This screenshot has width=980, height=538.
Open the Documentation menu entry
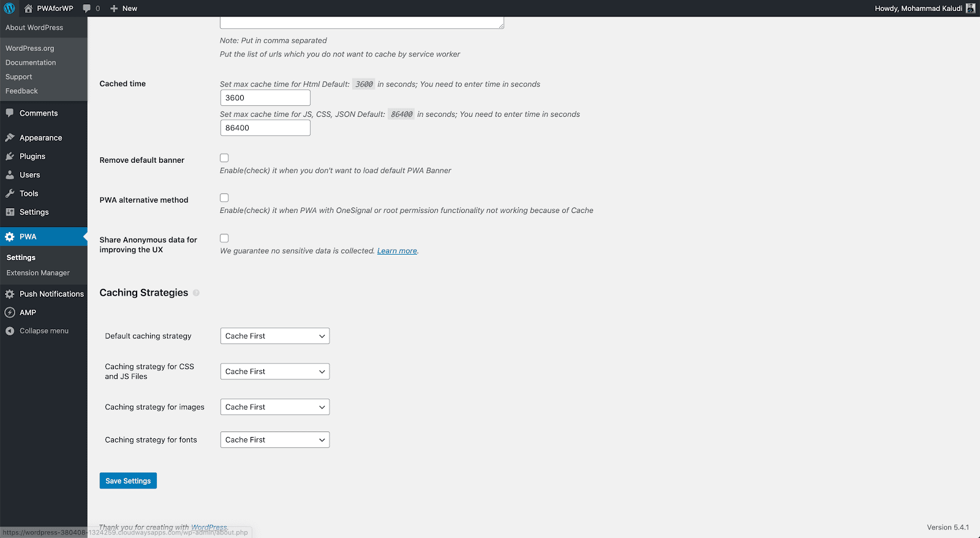click(x=31, y=62)
